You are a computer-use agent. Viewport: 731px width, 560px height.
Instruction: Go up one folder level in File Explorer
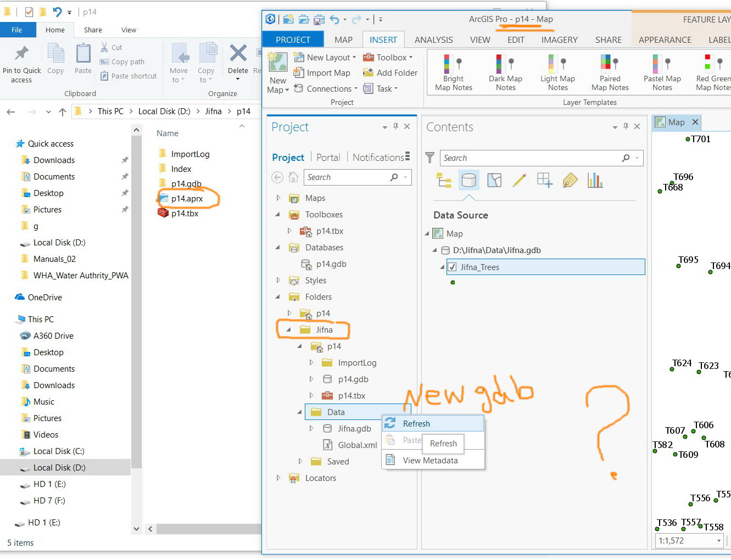63,111
